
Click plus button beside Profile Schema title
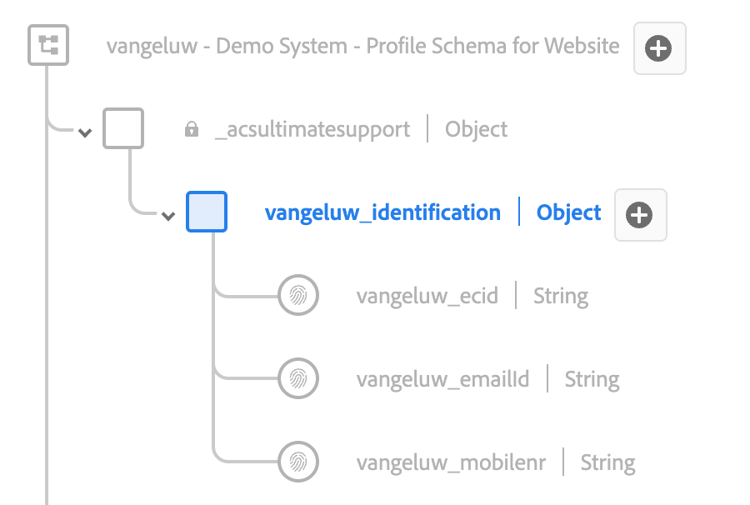pyautogui.click(x=659, y=48)
